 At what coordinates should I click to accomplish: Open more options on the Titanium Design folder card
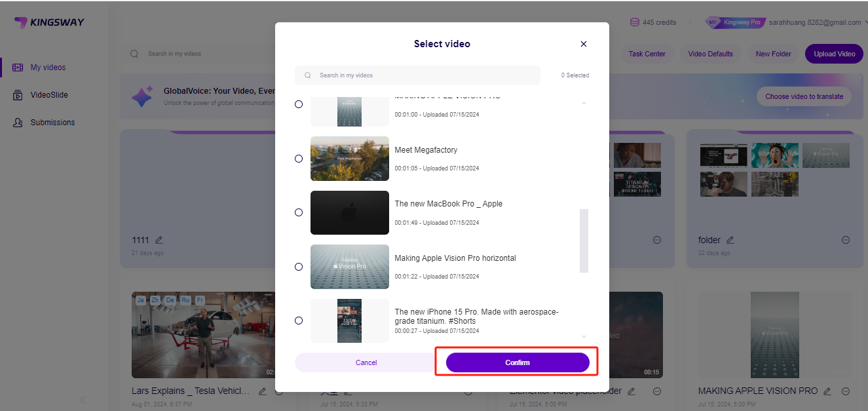(x=657, y=240)
